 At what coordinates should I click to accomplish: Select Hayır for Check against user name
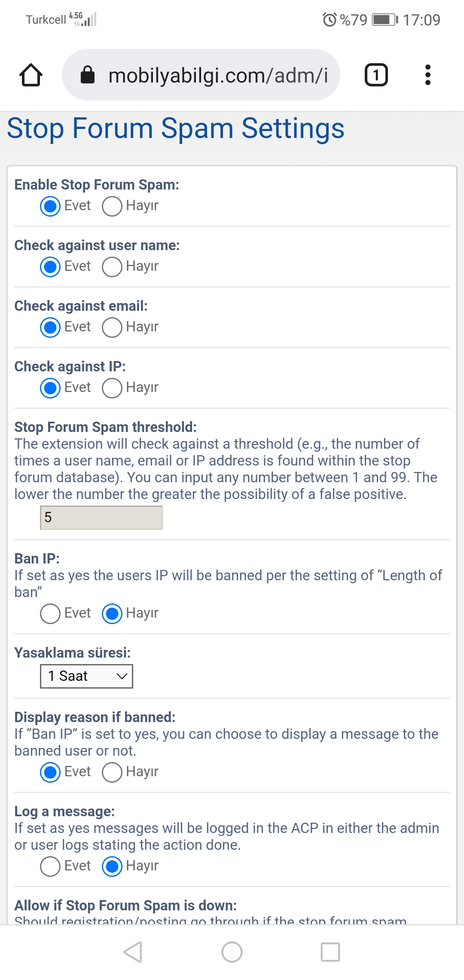coord(112,267)
